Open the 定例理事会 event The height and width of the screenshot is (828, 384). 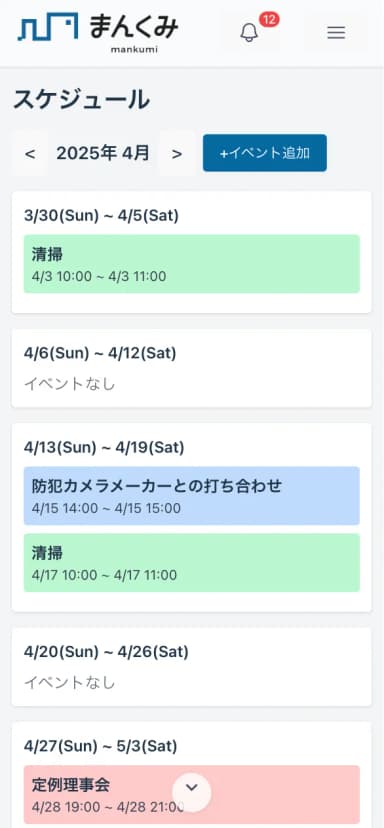coord(192,794)
